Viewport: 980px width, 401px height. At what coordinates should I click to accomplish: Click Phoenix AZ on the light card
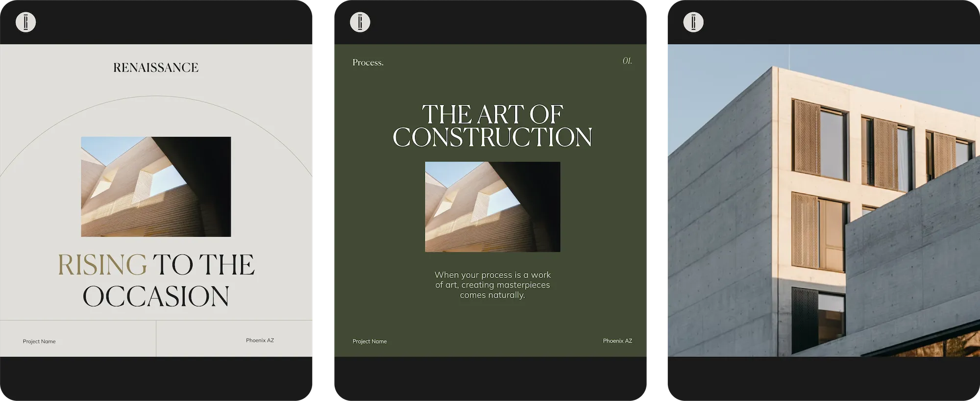click(x=260, y=340)
